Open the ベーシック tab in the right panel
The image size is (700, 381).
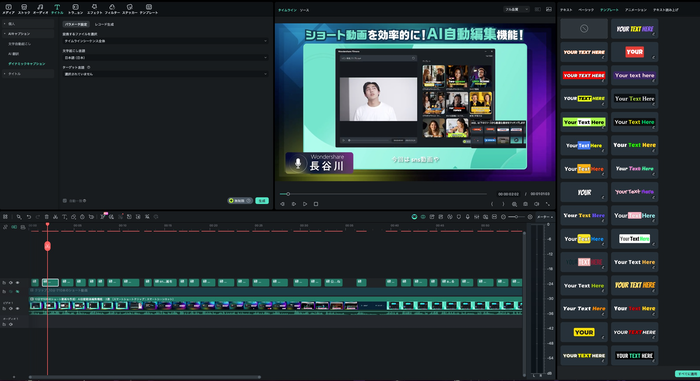[x=586, y=10]
